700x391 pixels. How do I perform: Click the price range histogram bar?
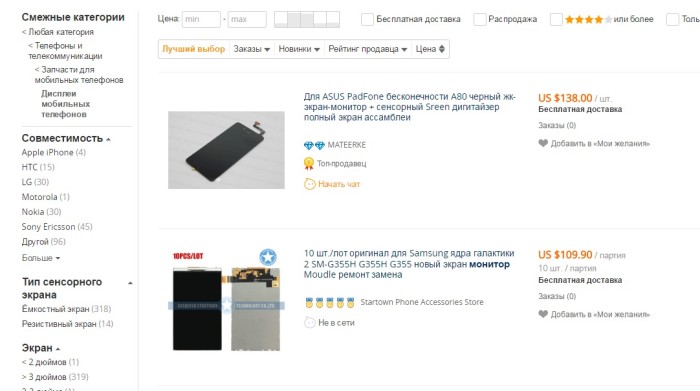[307, 19]
